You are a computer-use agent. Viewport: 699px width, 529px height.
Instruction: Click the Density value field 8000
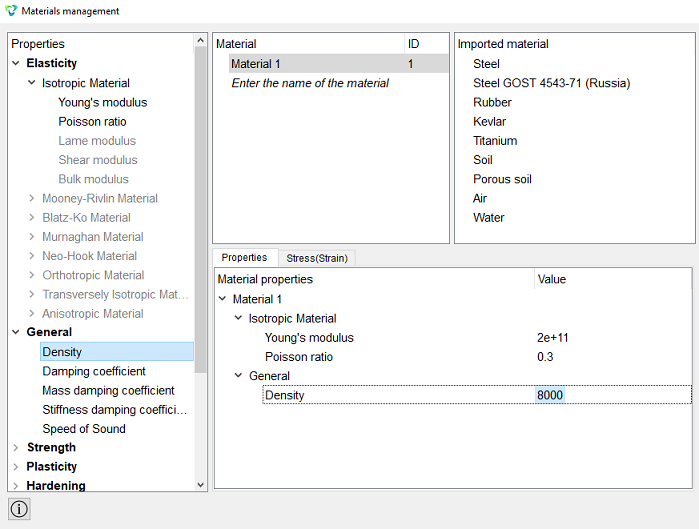pyautogui.click(x=550, y=395)
